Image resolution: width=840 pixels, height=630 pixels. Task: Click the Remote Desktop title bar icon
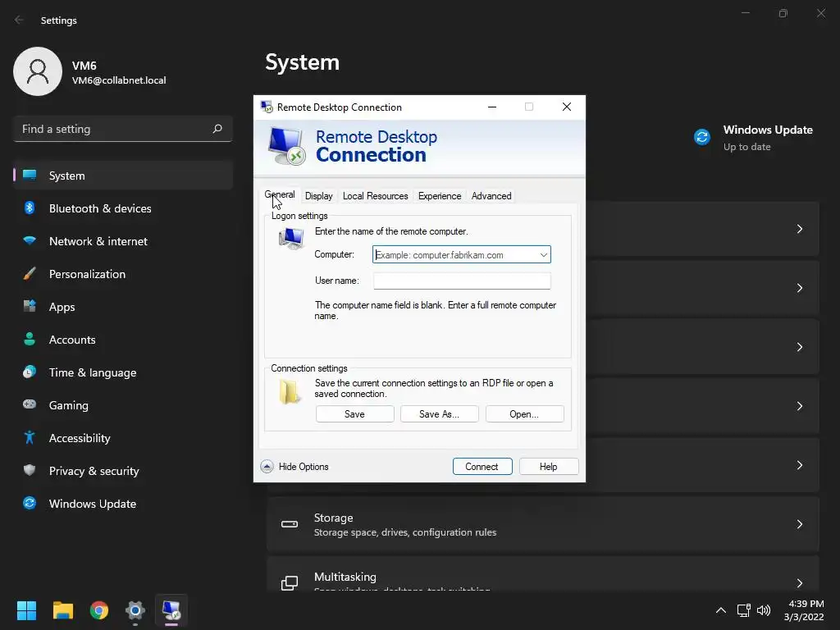(267, 107)
